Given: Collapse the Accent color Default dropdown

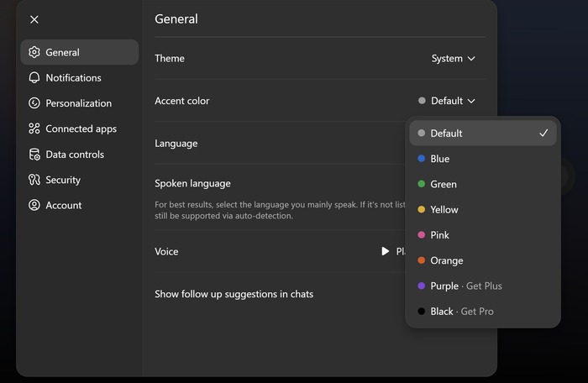Looking at the screenshot, I should coord(447,101).
